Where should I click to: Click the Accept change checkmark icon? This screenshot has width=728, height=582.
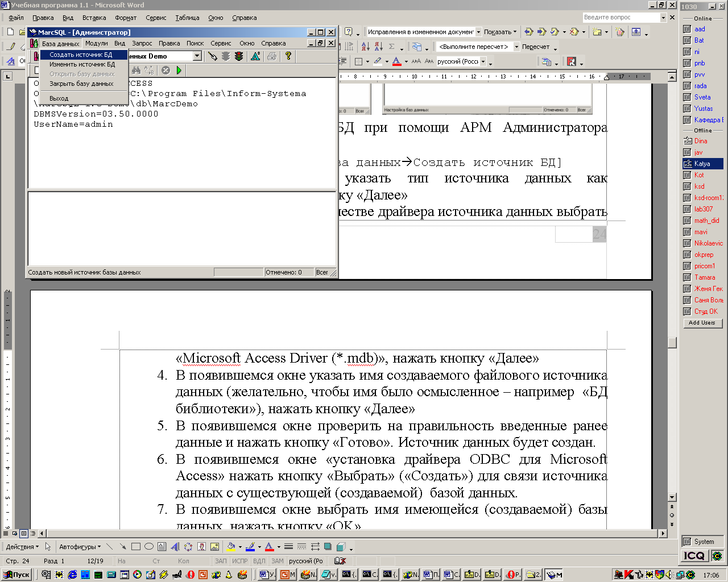pyautogui.click(x=555, y=32)
